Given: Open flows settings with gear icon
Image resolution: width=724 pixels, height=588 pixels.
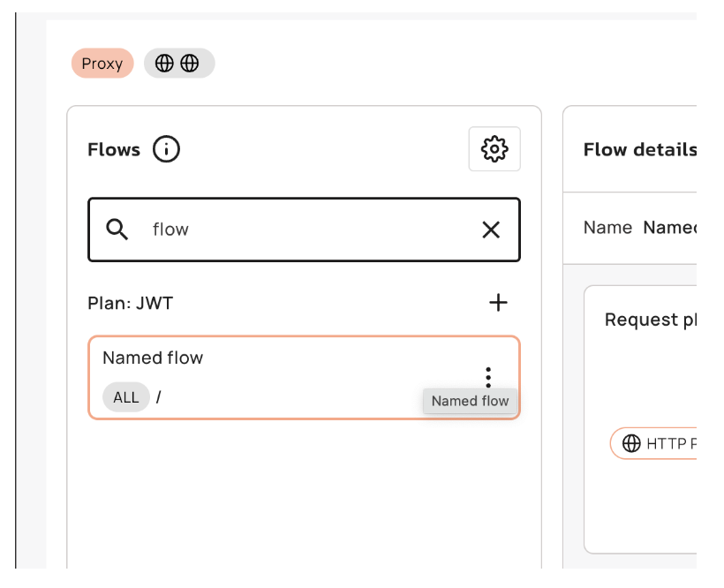Looking at the screenshot, I should pos(494,149).
